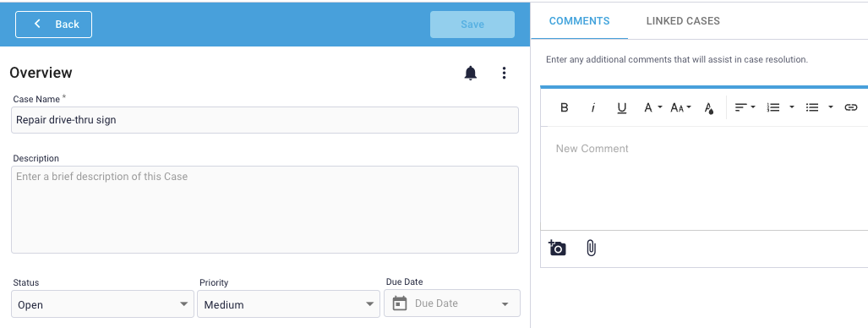Viewport: 868px width, 328px height.
Task: Toggle bold formatting in comment editor
Action: coord(564,107)
